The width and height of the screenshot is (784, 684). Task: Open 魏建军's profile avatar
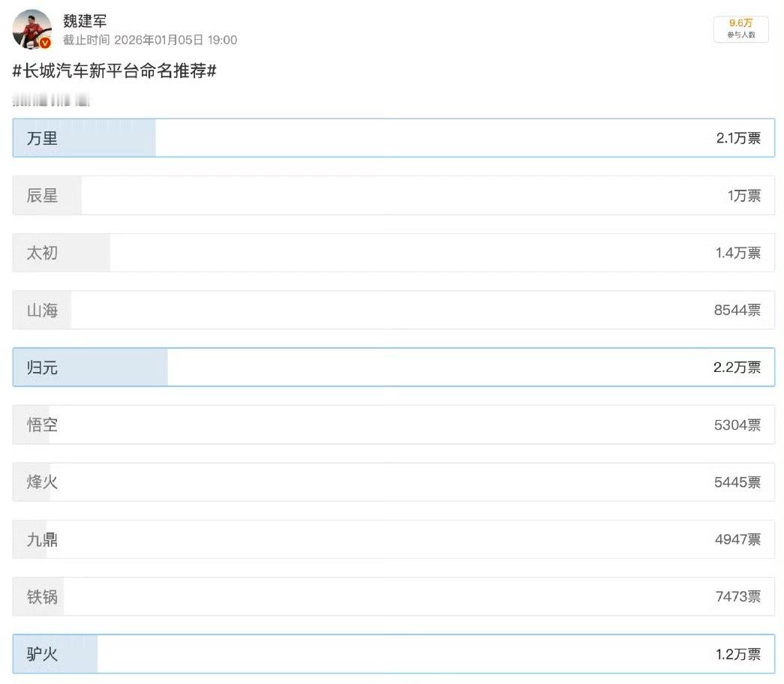click(32, 29)
